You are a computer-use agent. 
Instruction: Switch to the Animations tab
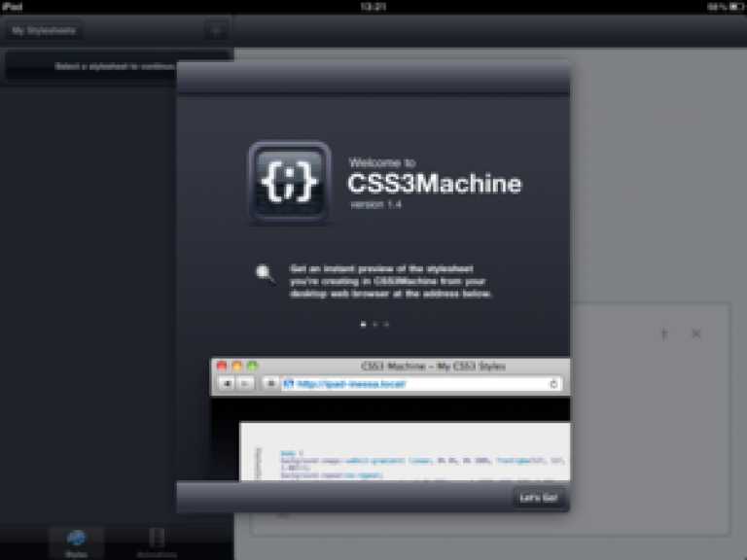(x=157, y=541)
